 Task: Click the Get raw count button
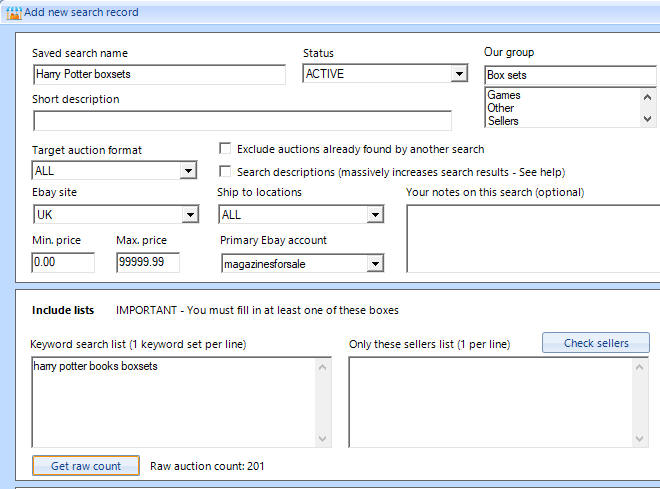point(86,466)
